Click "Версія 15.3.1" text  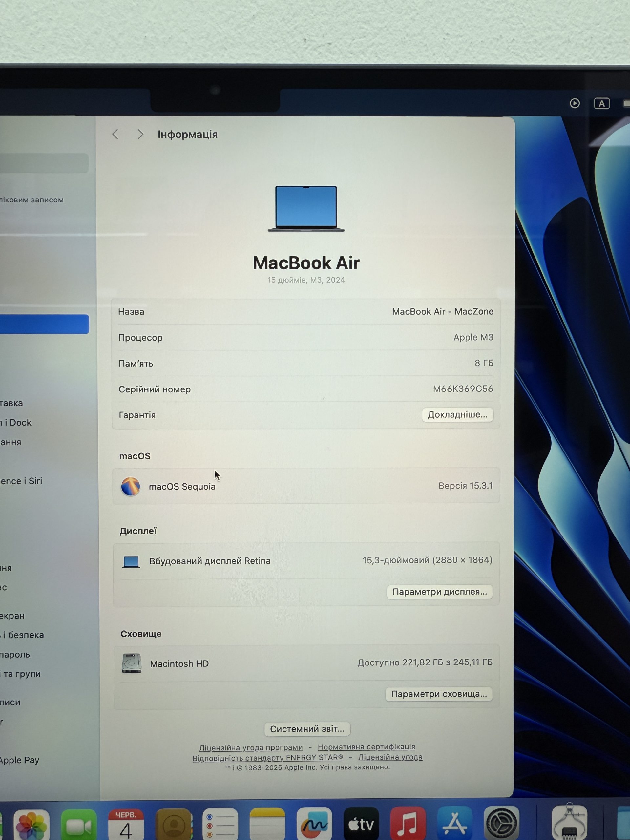(466, 486)
